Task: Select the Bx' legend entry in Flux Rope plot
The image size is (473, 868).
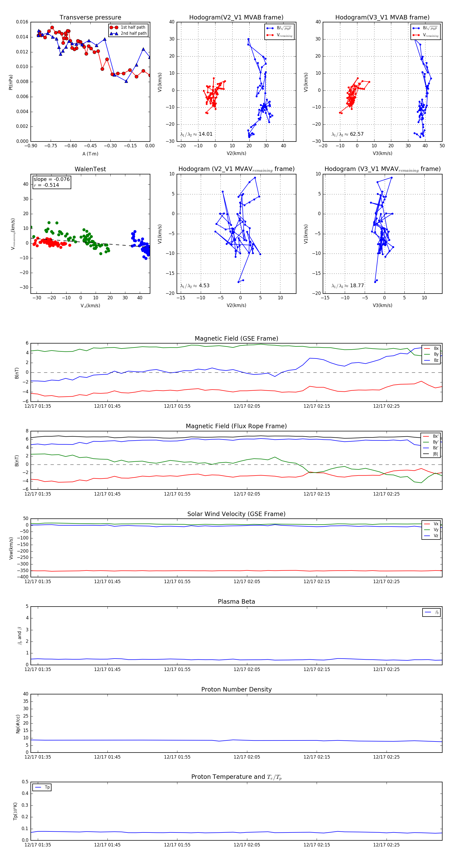Action: pyautogui.click(x=431, y=436)
